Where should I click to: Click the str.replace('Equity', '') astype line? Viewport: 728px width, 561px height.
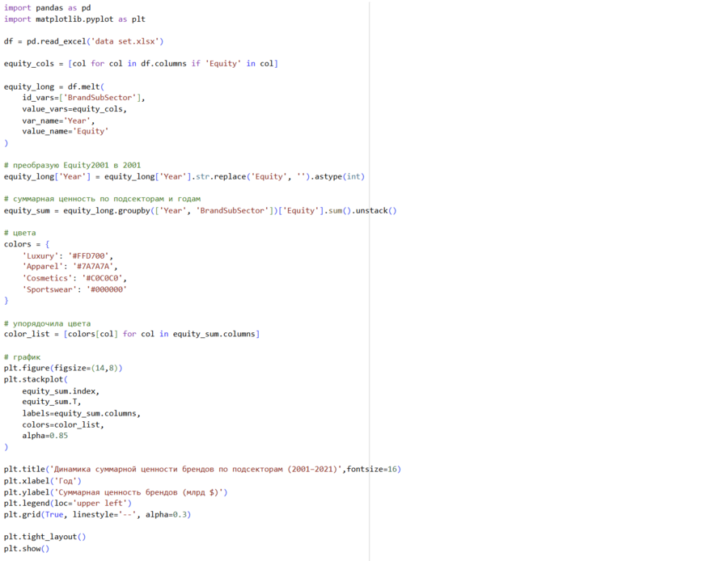pos(184,176)
